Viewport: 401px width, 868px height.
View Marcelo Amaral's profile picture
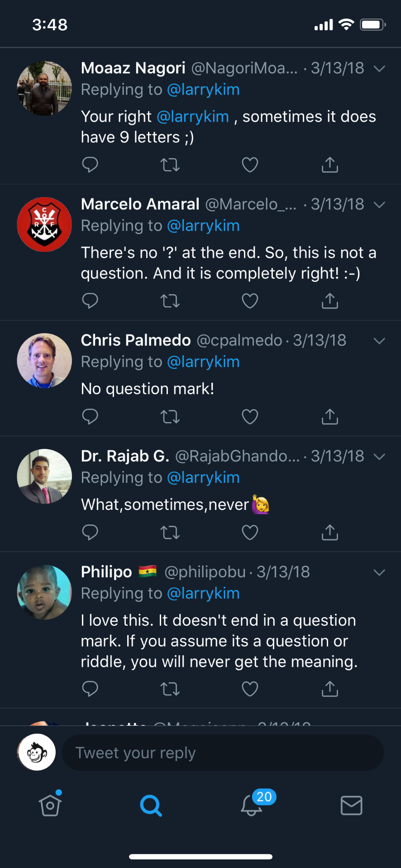click(x=44, y=225)
